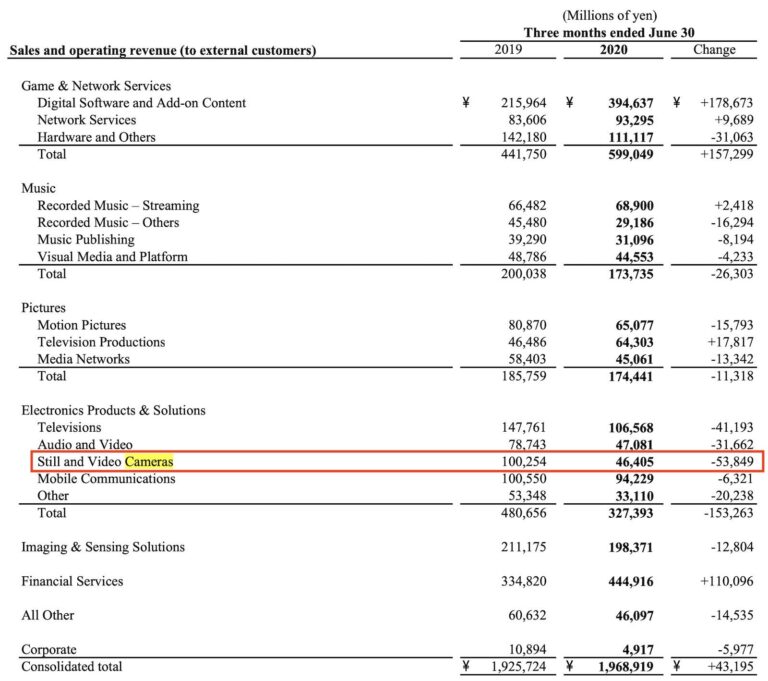Image resolution: width=768 pixels, height=681 pixels.
Task: Click the 394,637 value in 2020 column
Action: (x=624, y=103)
